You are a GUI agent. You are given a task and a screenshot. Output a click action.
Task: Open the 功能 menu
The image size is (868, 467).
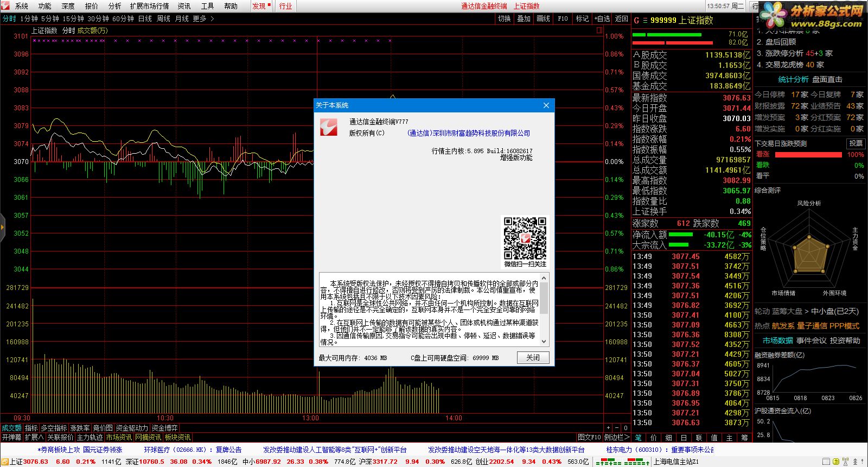(x=45, y=6)
